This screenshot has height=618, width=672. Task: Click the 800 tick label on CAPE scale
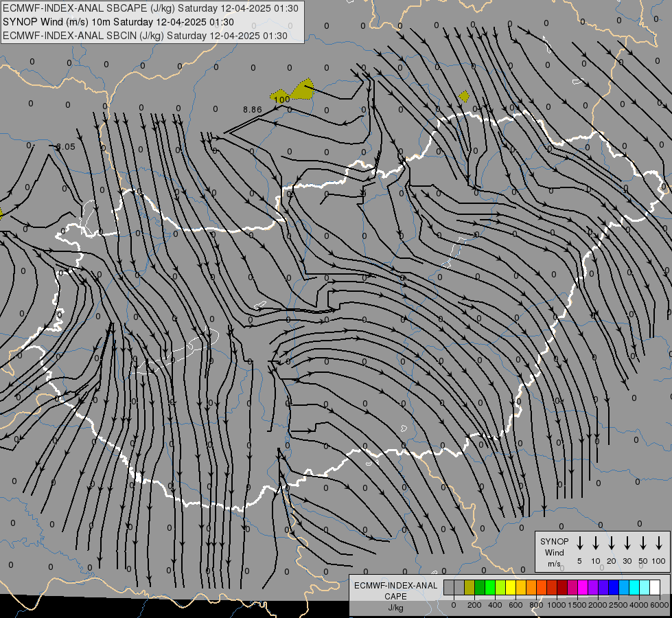coord(536,605)
